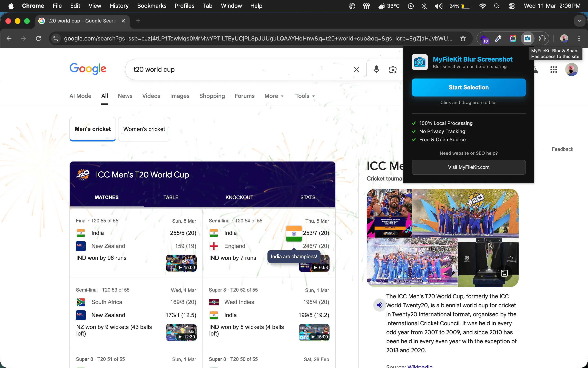The height and width of the screenshot is (368, 588).
Task: Click the eyedropper color picker extension icon
Action: coord(498,38)
